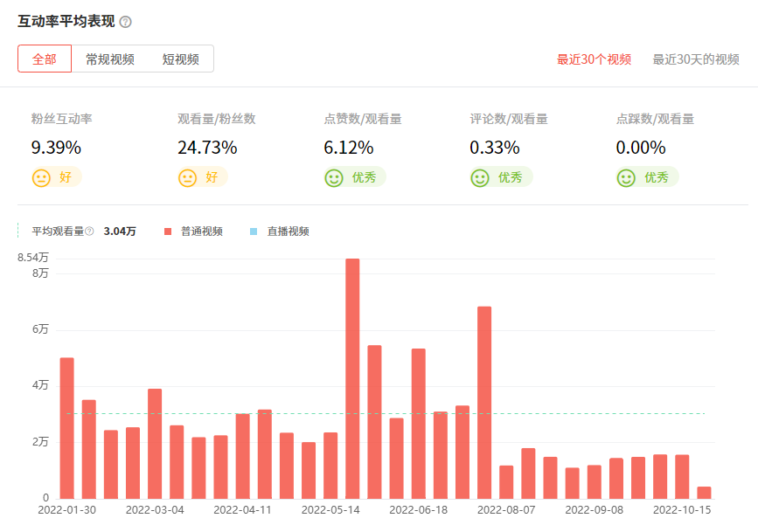758x532 pixels.
Task: Click green smiley under 点踩数/观看量
Action: point(626,177)
